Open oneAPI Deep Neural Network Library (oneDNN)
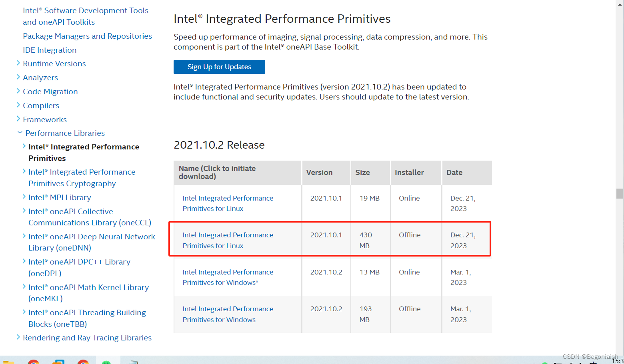This screenshot has height=364, width=624. [x=92, y=242]
